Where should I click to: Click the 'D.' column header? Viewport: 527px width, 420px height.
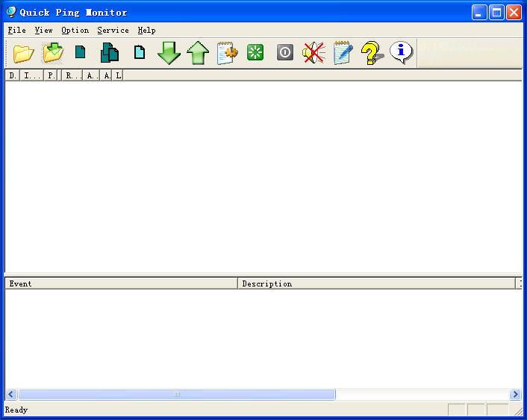pos(13,75)
